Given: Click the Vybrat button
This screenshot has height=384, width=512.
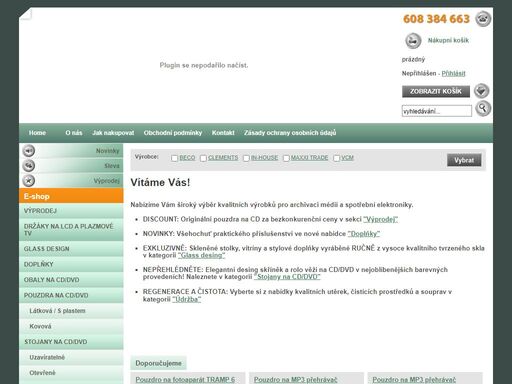Looking at the screenshot, I should pyautogui.click(x=464, y=160).
